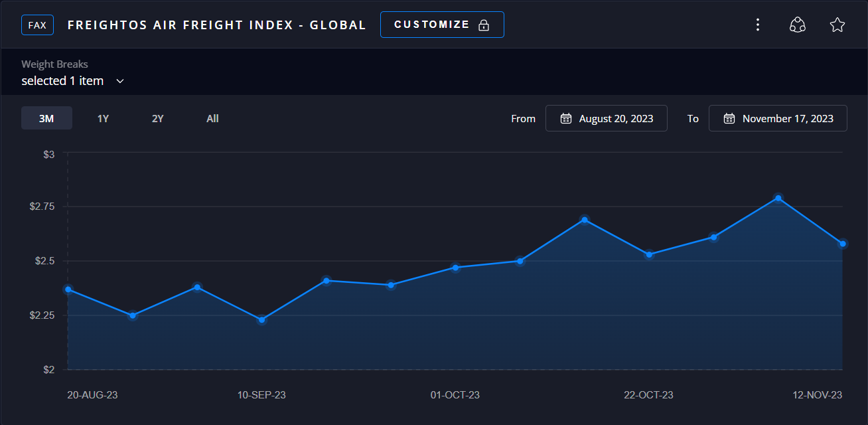
Task: Click the highest data point on the chart
Action: (778, 198)
